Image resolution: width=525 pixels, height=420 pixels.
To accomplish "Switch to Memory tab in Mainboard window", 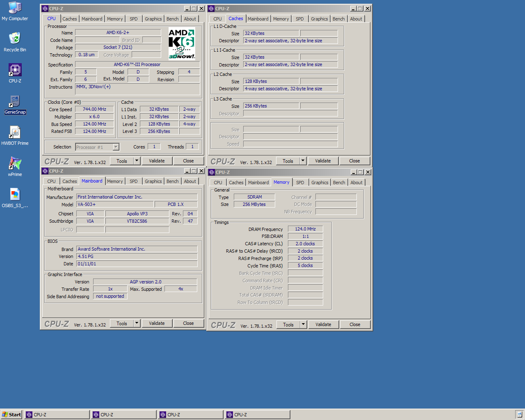I will [x=115, y=181].
